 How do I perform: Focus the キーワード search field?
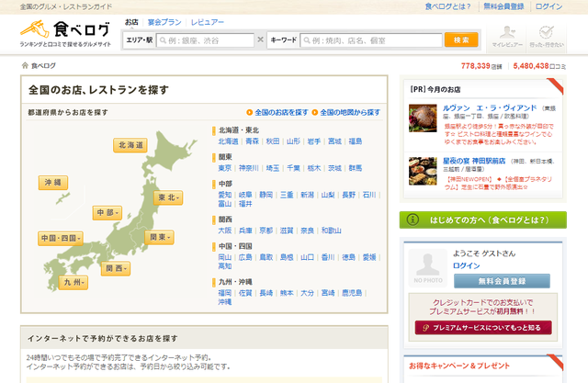point(371,40)
